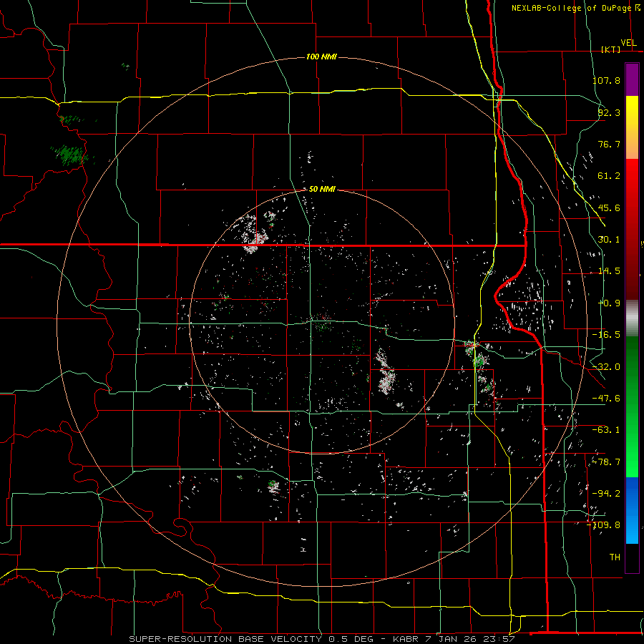The image size is (644, 644).
Task: Click the 61.2 legend value
Action: coord(609,176)
